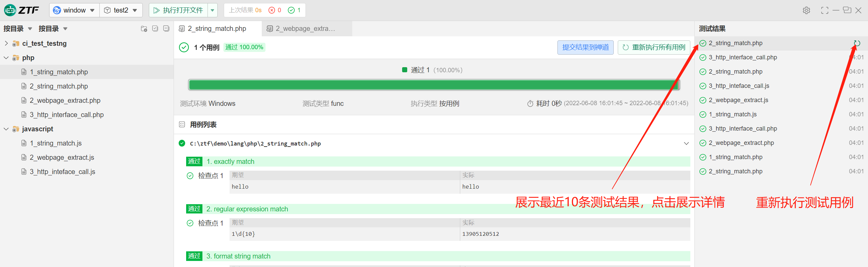
Task: Re-run the 2_string_match.php result via refresh icon
Action: 857,43
